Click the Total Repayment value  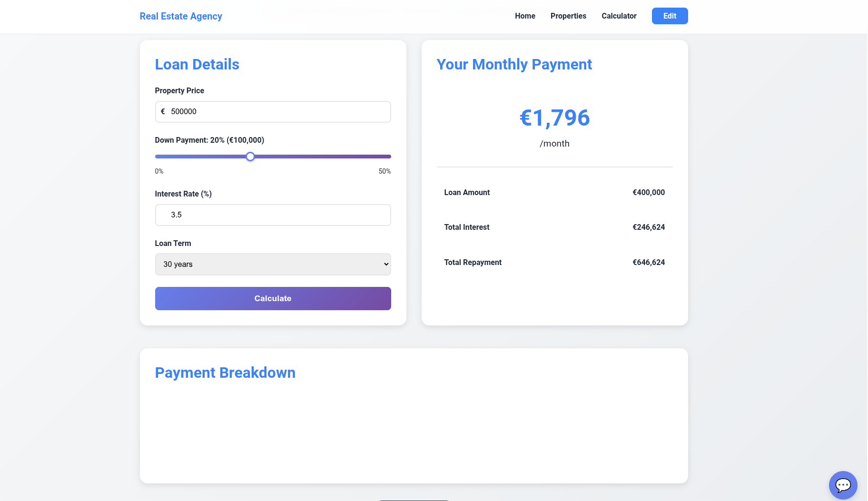click(x=649, y=262)
